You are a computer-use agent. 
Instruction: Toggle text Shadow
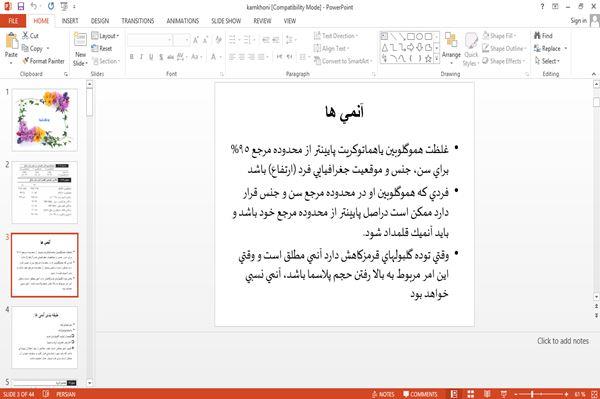point(161,57)
